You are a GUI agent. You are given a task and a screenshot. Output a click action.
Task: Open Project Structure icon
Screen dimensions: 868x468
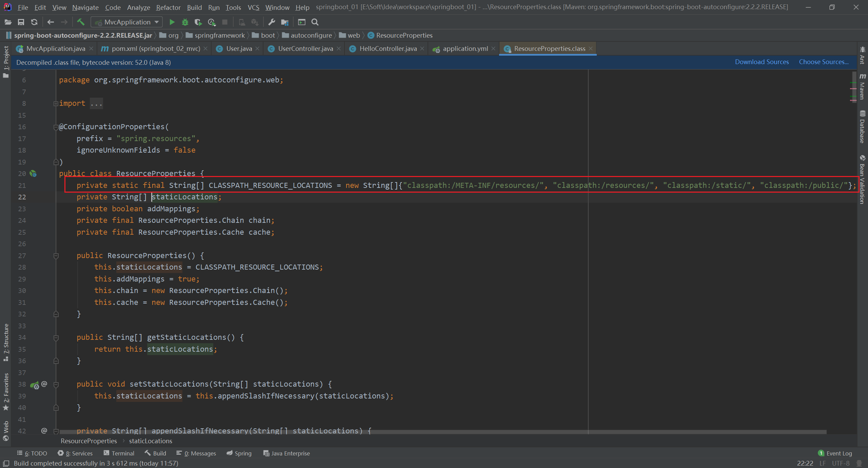pyautogui.click(x=285, y=22)
